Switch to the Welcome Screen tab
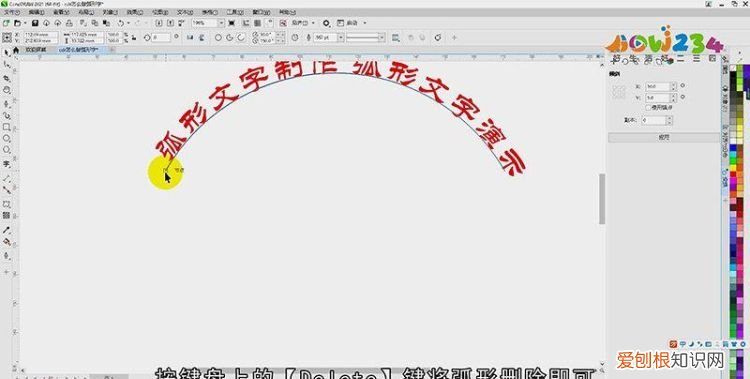Viewport: 750px width, 379px height. point(35,49)
